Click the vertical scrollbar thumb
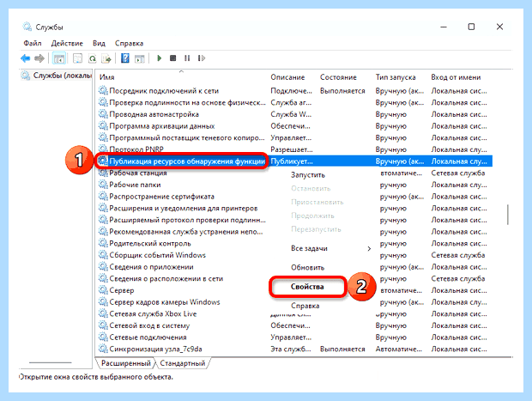532x401 pixels. tap(508, 215)
